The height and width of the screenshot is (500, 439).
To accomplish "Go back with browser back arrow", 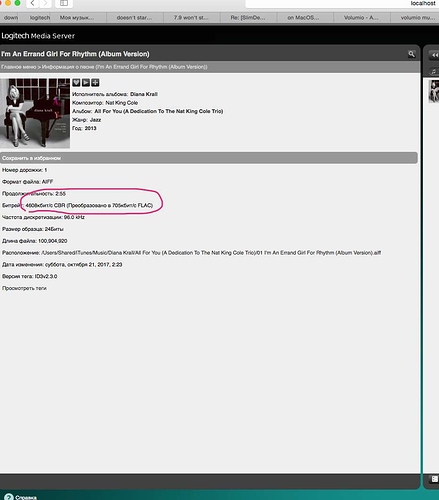I will click(x=33, y=3).
